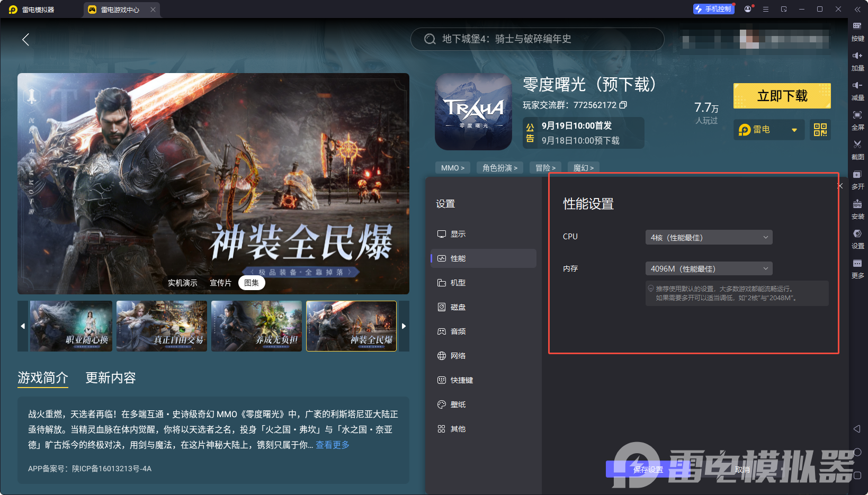Select the 宣传片 media tab
This screenshot has width=868, height=495.
[x=220, y=283]
